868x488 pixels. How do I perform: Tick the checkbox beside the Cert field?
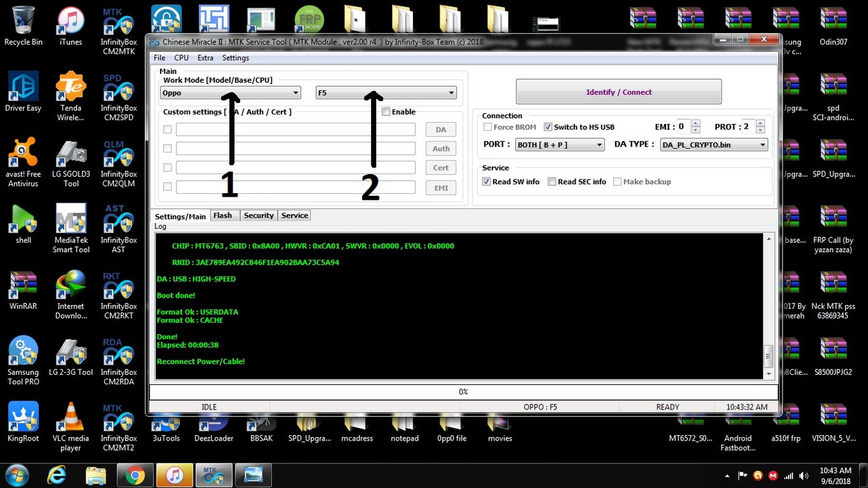tap(167, 167)
